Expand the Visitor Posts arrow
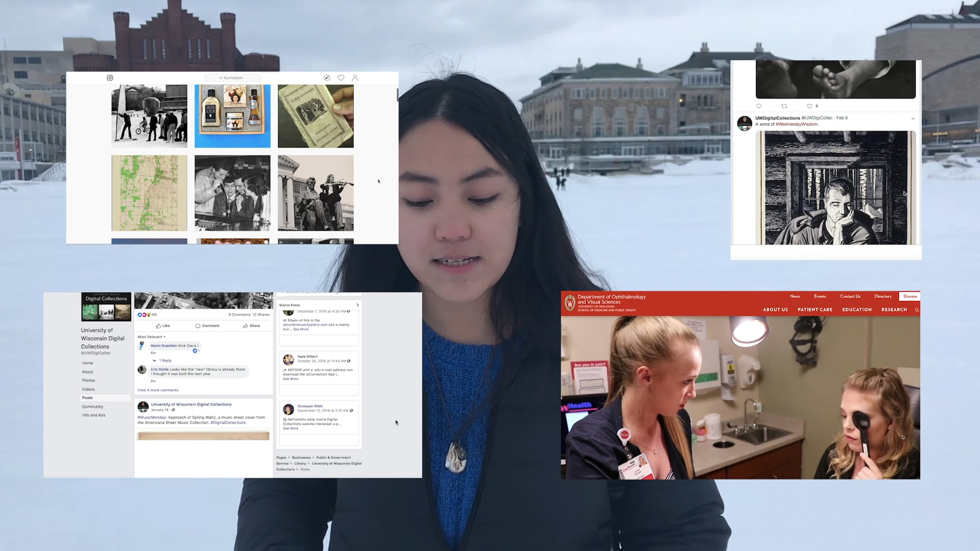 (x=358, y=305)
